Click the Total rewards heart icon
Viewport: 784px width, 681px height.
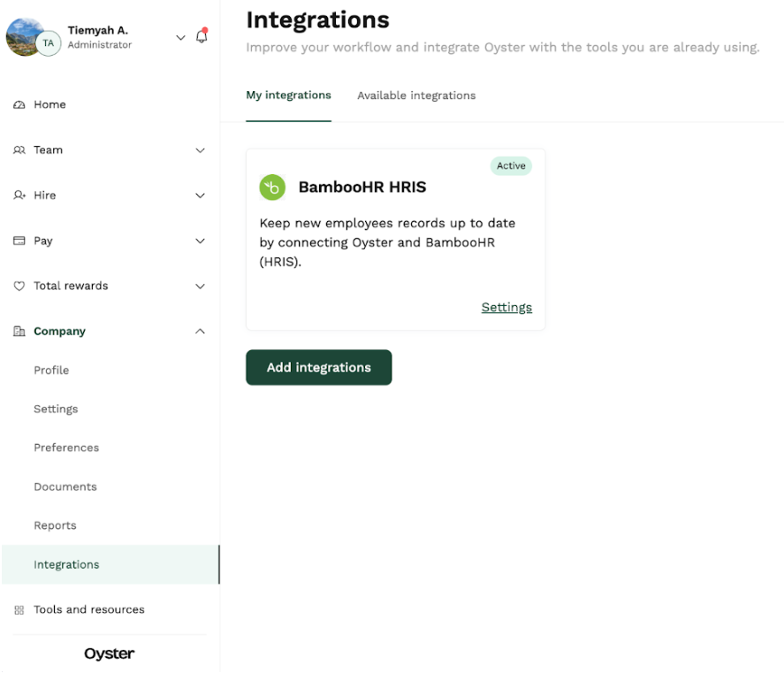[x=19, y=286]
